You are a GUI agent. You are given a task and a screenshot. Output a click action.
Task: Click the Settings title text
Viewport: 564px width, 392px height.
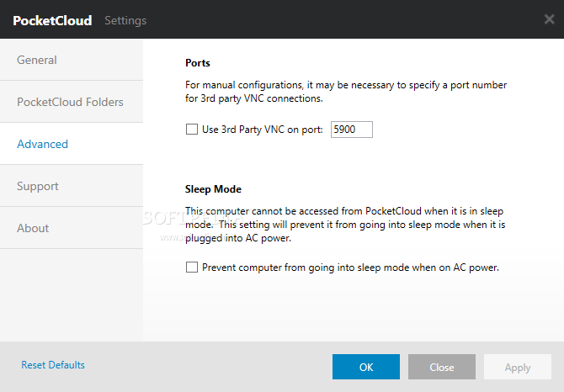pos(125,20)
